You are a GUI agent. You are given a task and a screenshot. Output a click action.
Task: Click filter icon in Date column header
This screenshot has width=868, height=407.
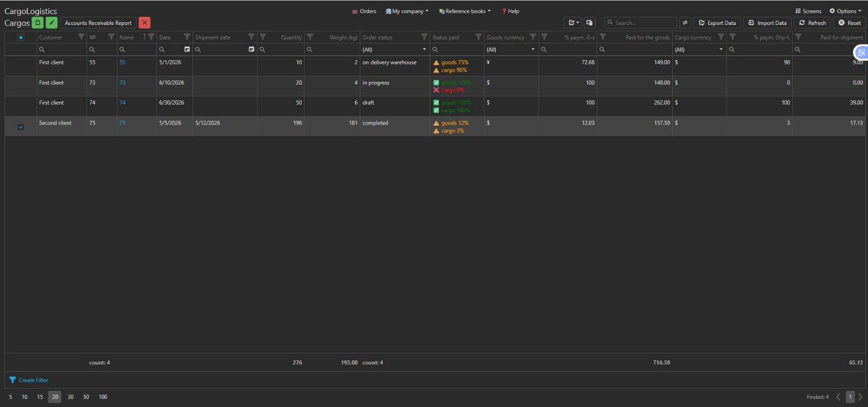(x=187, y=37)
